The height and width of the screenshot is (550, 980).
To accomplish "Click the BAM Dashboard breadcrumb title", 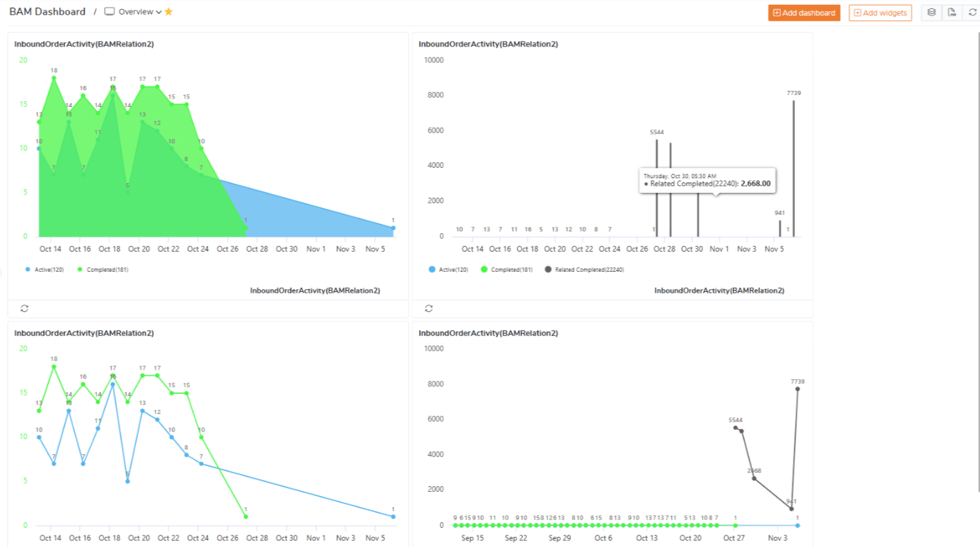I will [47, 12].
